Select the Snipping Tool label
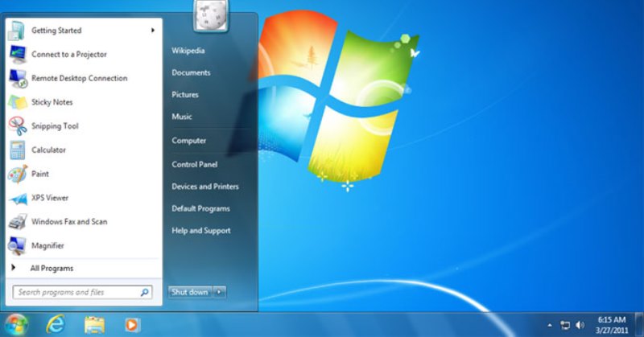 55,126
